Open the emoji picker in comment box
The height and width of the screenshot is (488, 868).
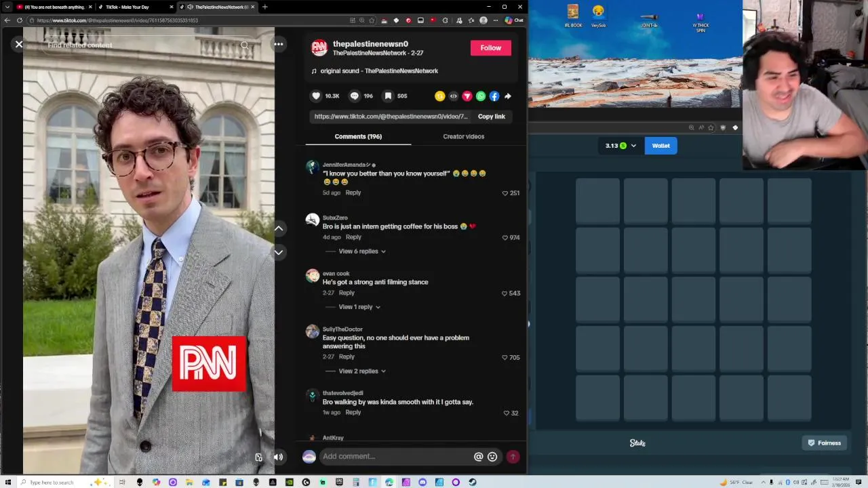[492, 457]
